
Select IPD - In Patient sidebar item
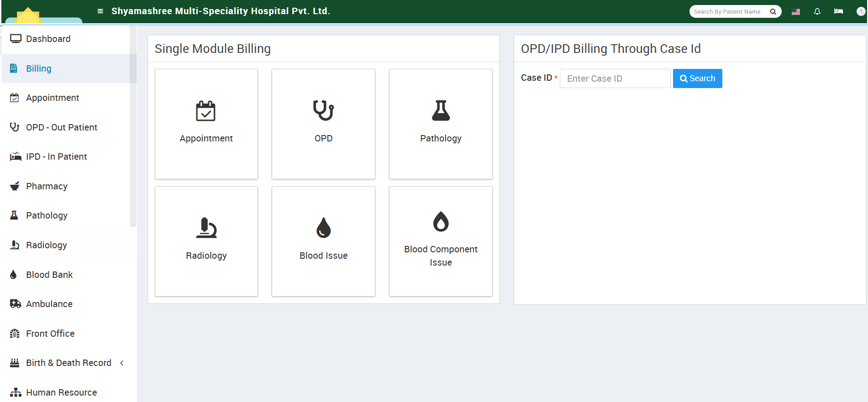click(x=56, y=157)
